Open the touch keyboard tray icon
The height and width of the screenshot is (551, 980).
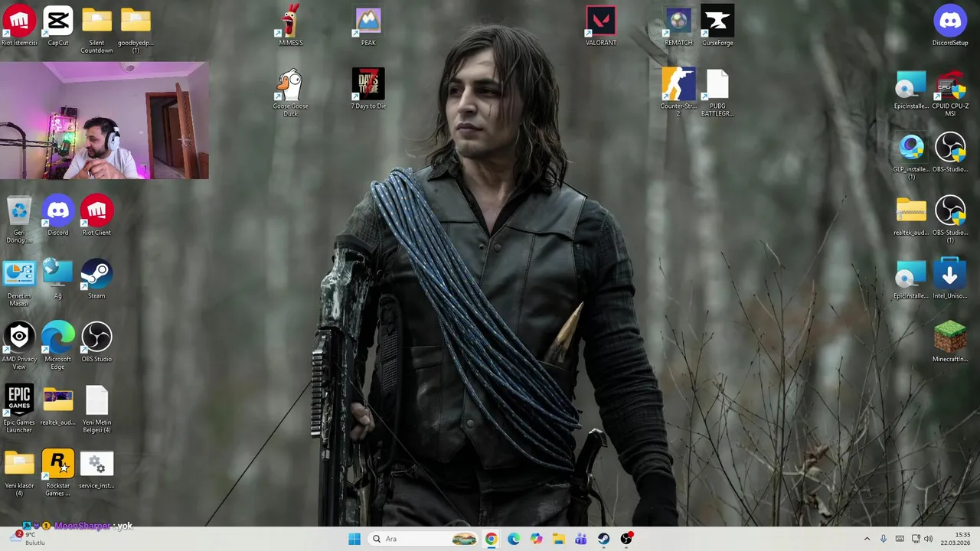[x=900, y=539]
